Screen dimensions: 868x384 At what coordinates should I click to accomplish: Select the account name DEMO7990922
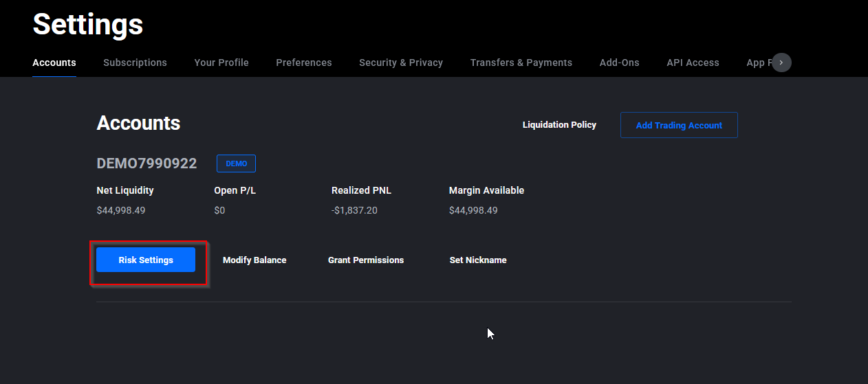(147, 163)
